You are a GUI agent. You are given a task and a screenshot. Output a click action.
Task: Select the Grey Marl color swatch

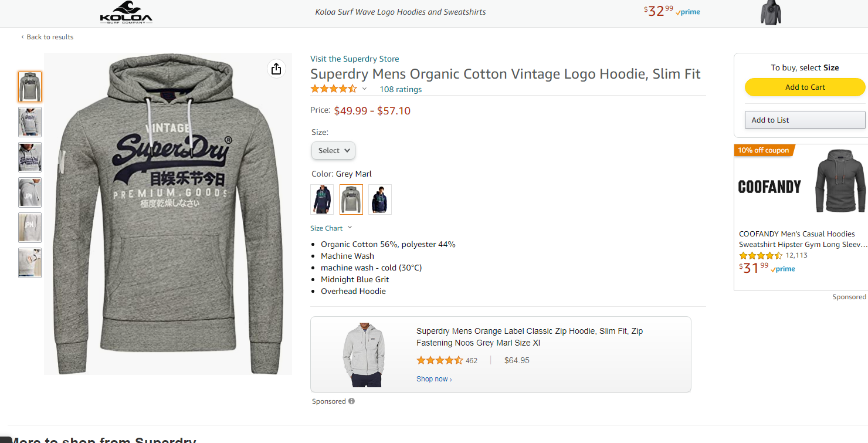351,199
